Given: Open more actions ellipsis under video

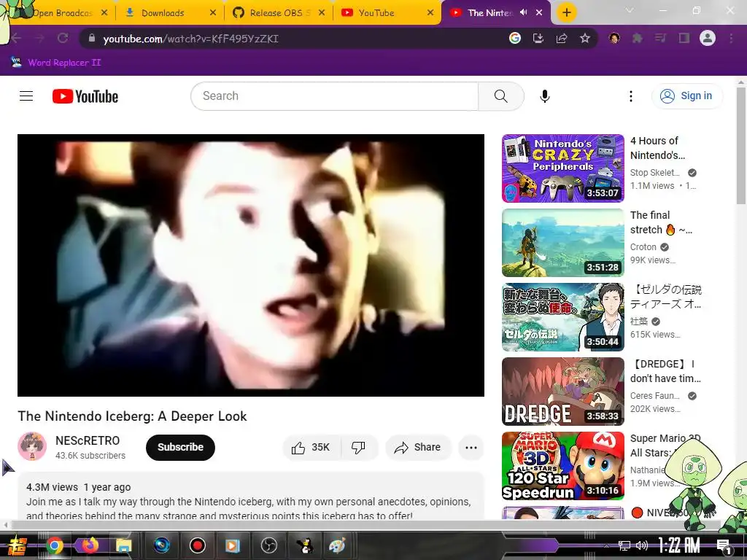Looking at the screenshot, I should click(x=471, y=447).
